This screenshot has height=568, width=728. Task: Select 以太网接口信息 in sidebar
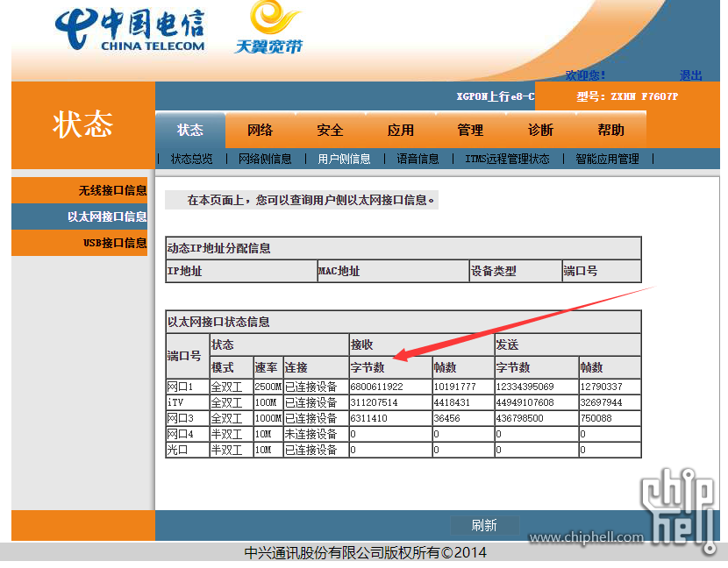click(x=80, y=217)
